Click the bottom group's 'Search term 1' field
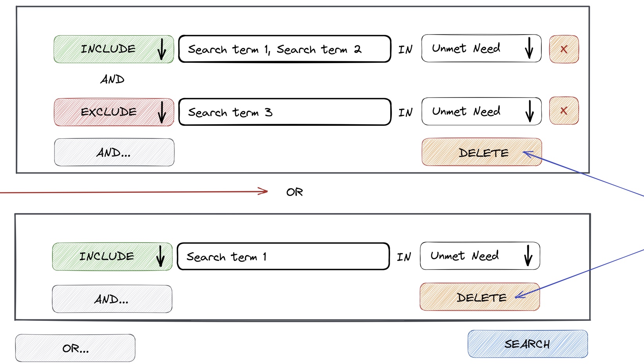Image resolution: width=644 pixels, height=364 pixels. point(283,257)
